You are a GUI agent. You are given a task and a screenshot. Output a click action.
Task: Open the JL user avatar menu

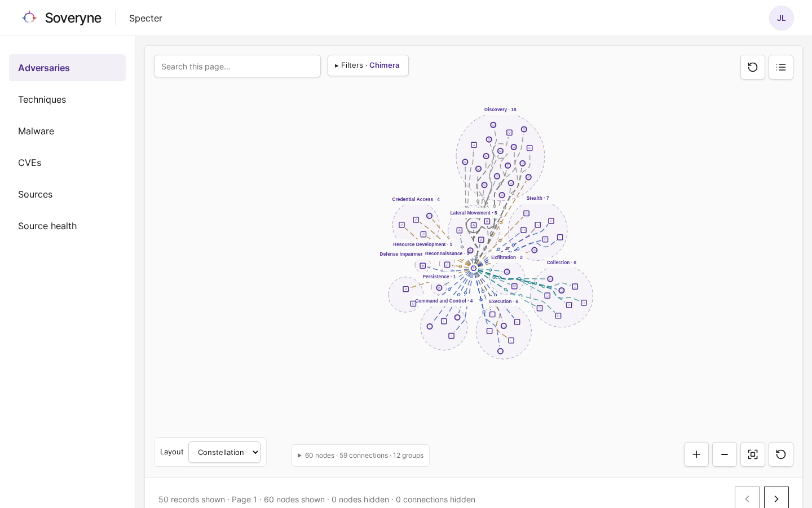781,18
